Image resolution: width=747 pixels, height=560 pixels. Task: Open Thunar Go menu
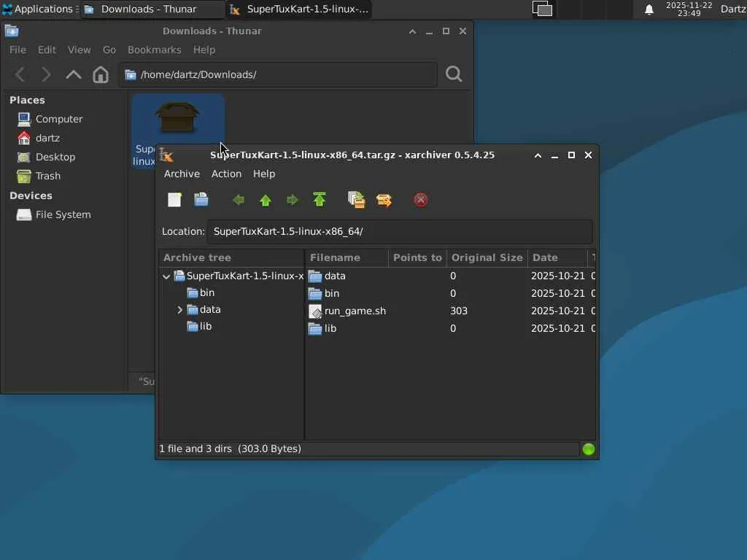click(x=109, y=50)
